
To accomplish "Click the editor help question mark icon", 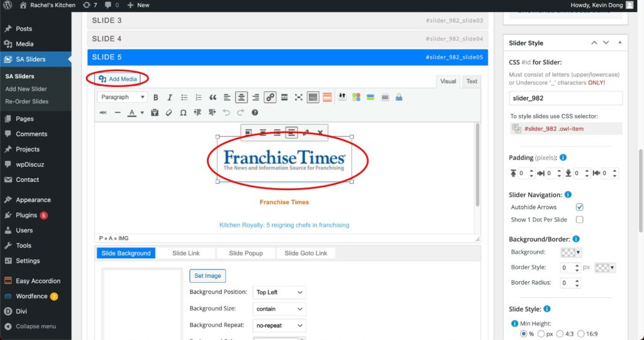I will coord(255,113).
